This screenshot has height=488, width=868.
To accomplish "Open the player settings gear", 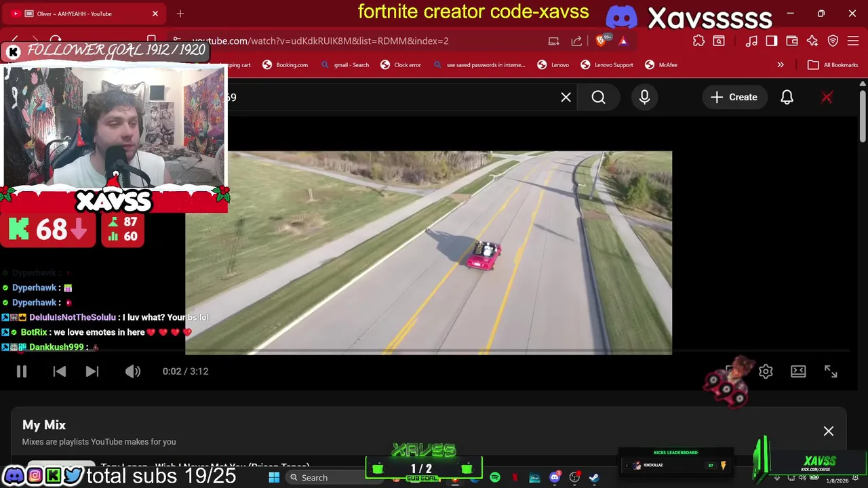I will 766,371.
